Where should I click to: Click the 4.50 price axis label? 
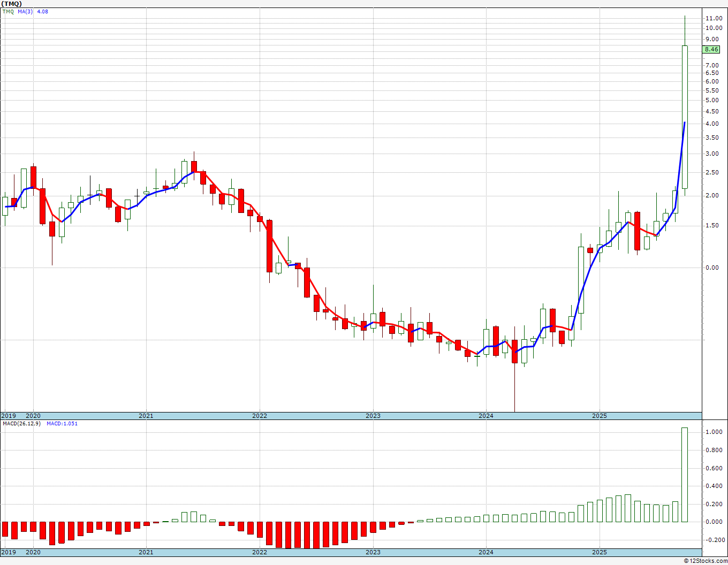coord(712,111)
